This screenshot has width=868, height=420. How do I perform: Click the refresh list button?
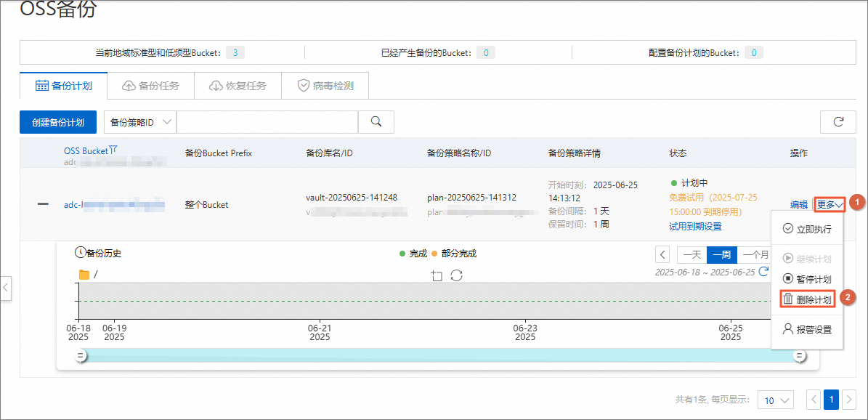(x=838, y=122)
